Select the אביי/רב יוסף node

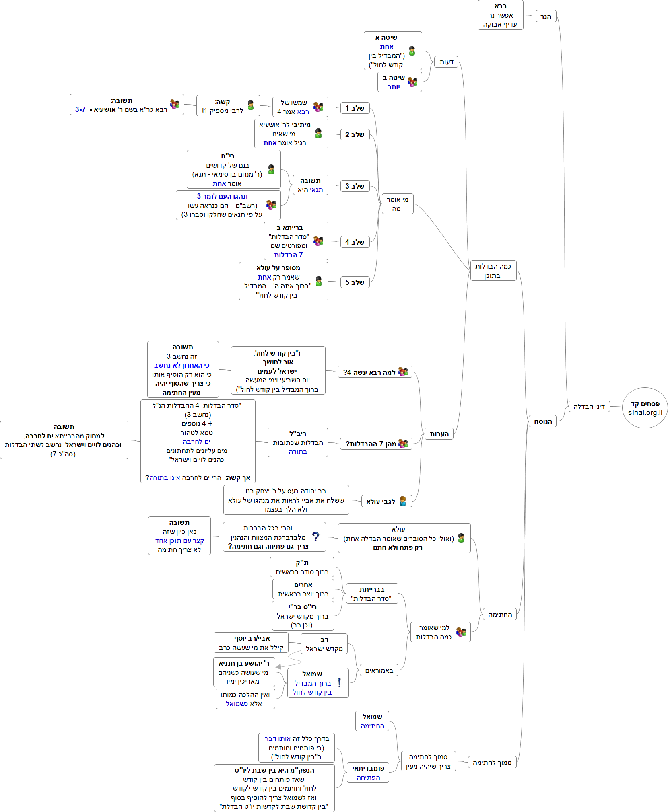tap(251, 642)
